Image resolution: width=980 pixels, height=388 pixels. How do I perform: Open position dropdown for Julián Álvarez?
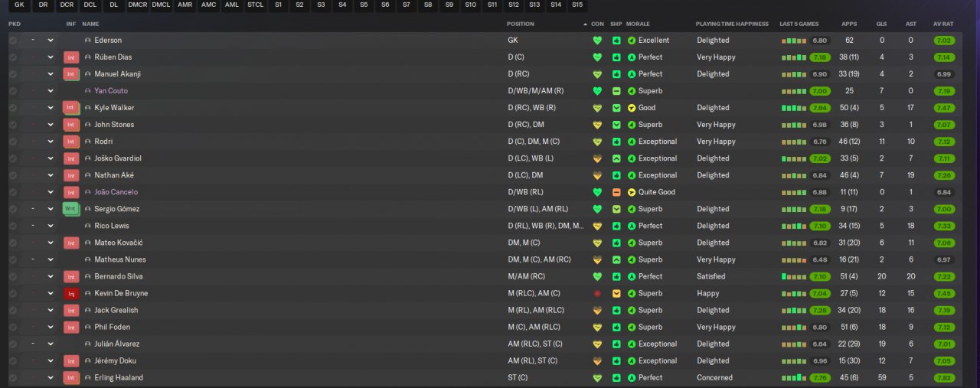click(x=51, y=344)
